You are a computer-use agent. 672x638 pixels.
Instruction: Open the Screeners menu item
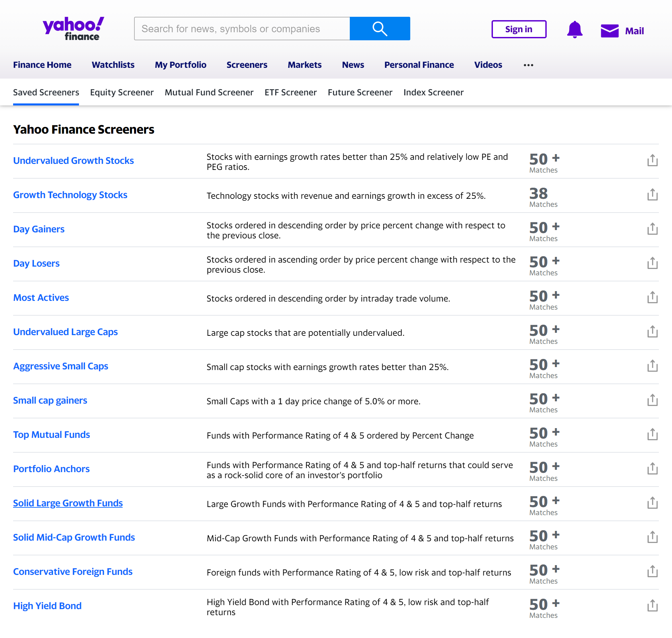coord(247,65)
